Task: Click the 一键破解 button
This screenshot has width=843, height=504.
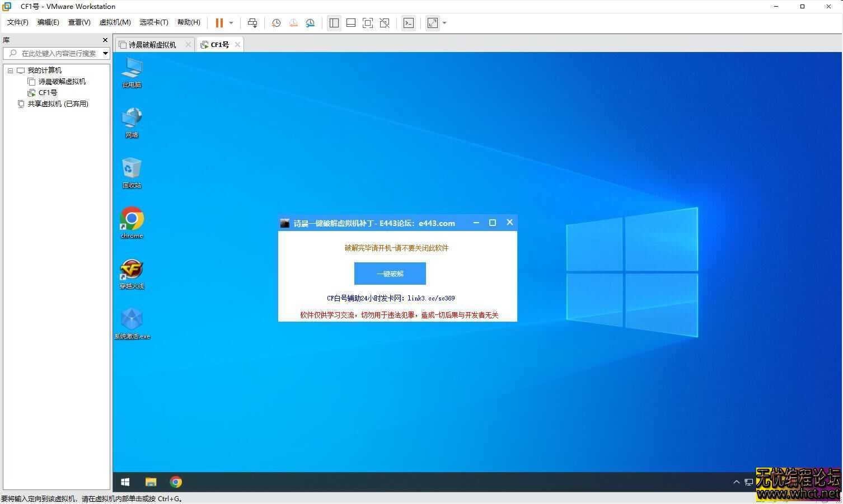Action: (x=390, y=274)
